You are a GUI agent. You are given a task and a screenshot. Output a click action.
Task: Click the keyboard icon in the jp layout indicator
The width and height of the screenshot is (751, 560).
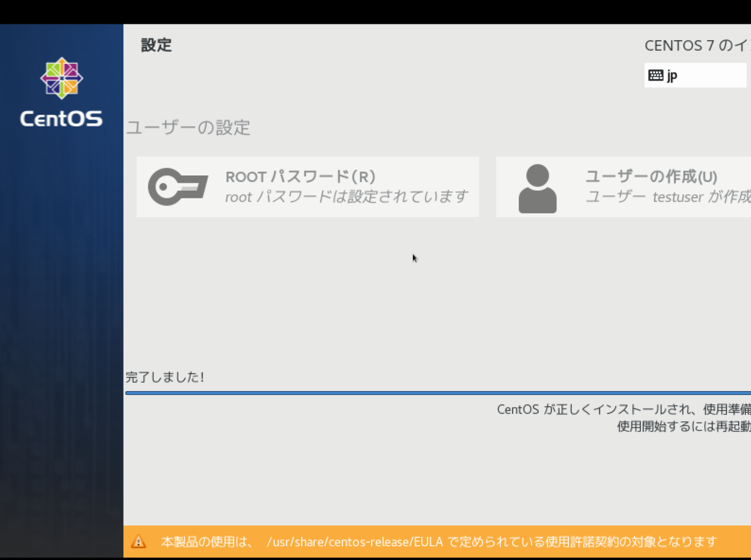coord(656,74)
